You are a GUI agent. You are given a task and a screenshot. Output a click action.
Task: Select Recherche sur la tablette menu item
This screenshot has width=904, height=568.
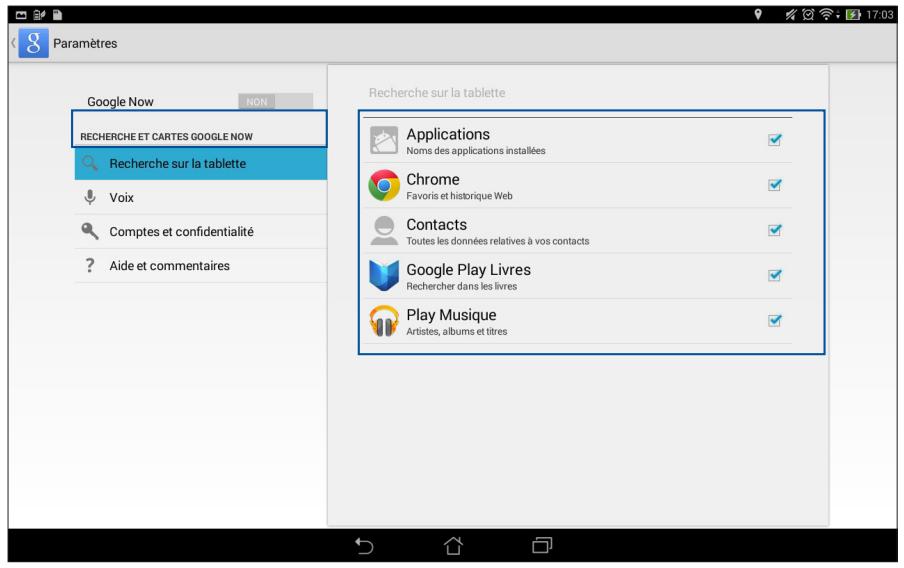[201, 164]
